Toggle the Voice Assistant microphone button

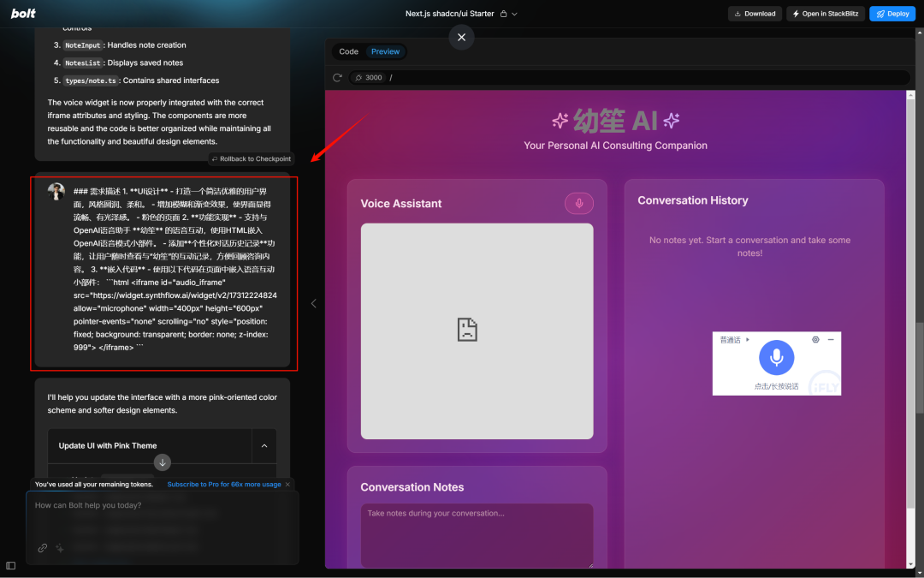point(578,204)
